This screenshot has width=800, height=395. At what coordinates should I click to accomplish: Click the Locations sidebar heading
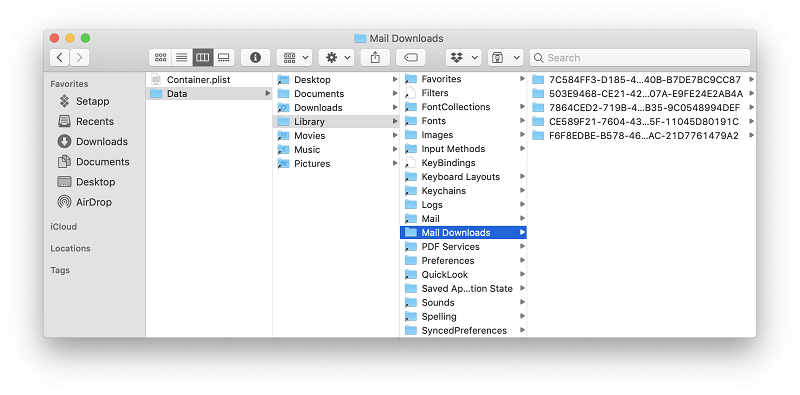(x=70, y=249)
